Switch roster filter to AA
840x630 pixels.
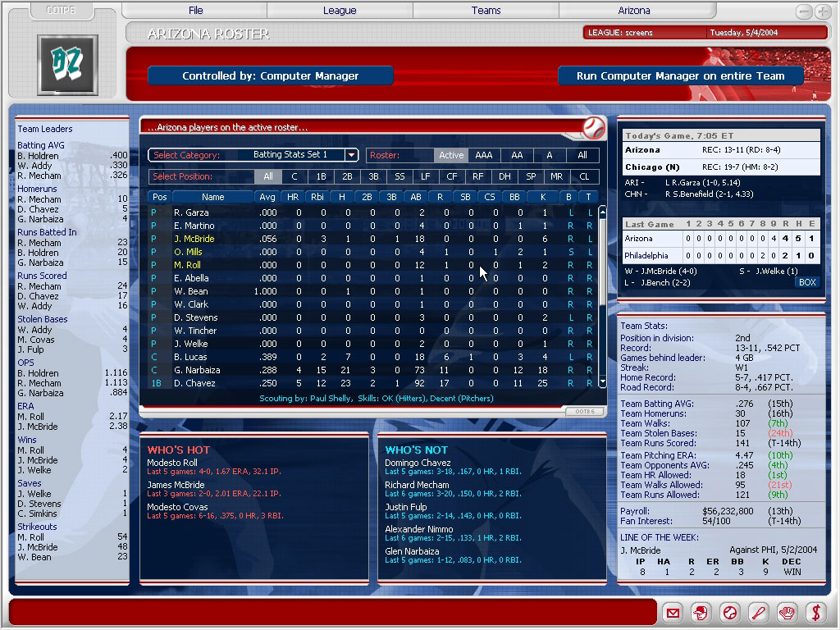(517, 155)
